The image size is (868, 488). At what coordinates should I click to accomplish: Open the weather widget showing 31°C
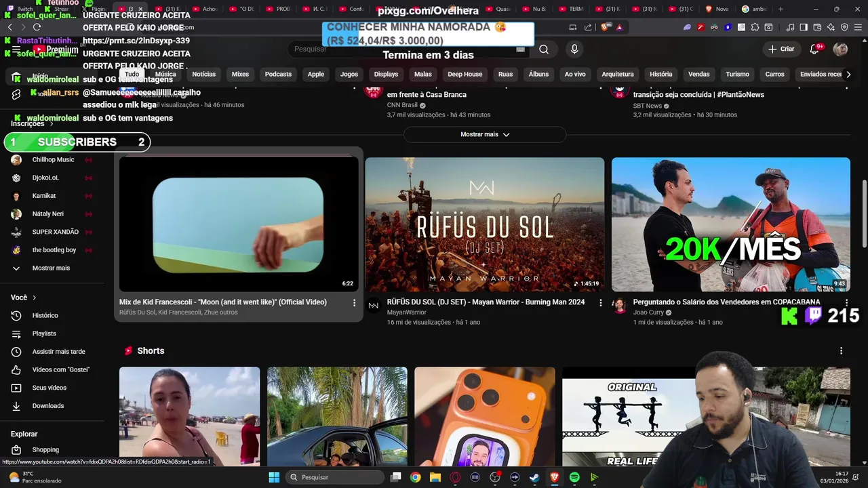pos(34,477)
